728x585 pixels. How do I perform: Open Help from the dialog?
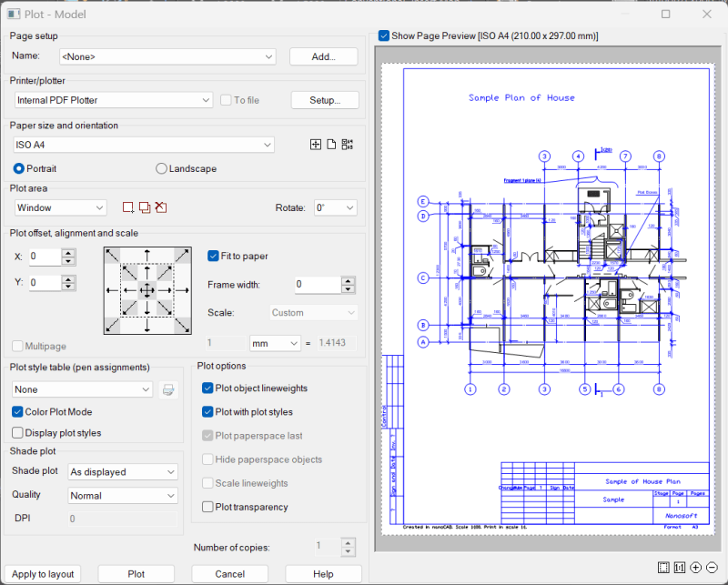323,574
